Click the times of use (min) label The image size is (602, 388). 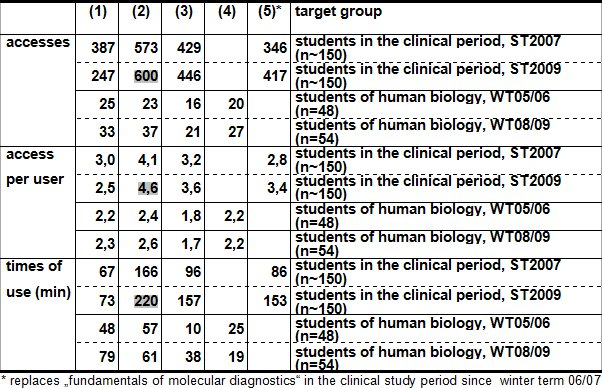coord(38,279)
